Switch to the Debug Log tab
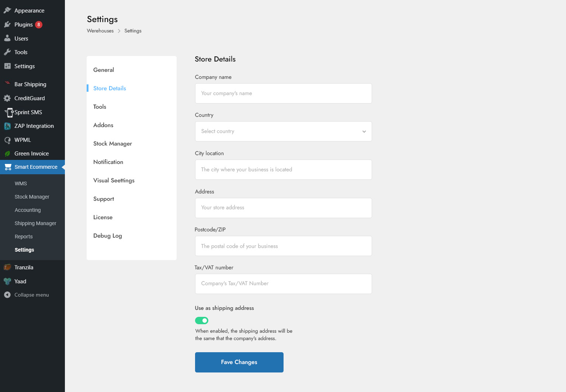Image resolution: width=566 pixels, height=392 pixels. pyautogui.click(x=107, y=236)
